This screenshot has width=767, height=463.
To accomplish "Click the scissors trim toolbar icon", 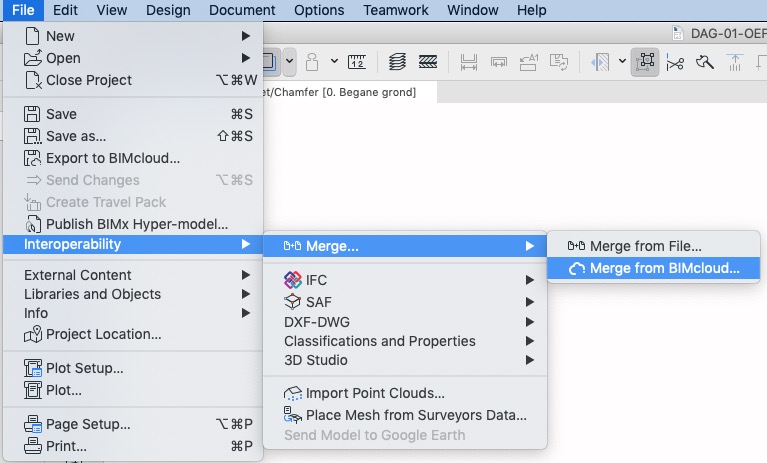I will tap(675, 63).
